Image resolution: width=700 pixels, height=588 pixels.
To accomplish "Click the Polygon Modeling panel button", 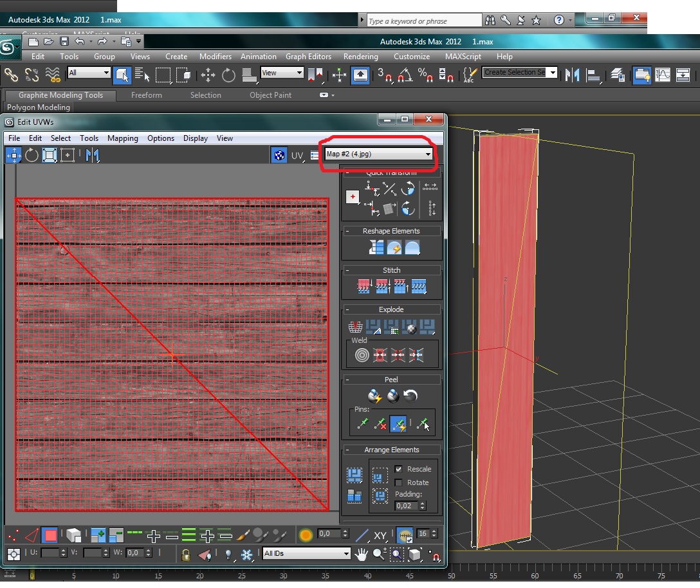I will [x=39, y=107].
